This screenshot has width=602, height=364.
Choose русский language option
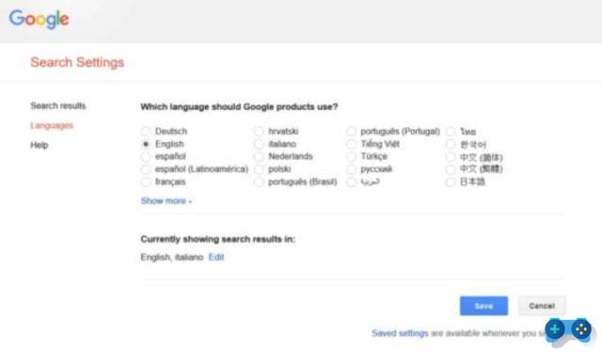click(351, 169)
